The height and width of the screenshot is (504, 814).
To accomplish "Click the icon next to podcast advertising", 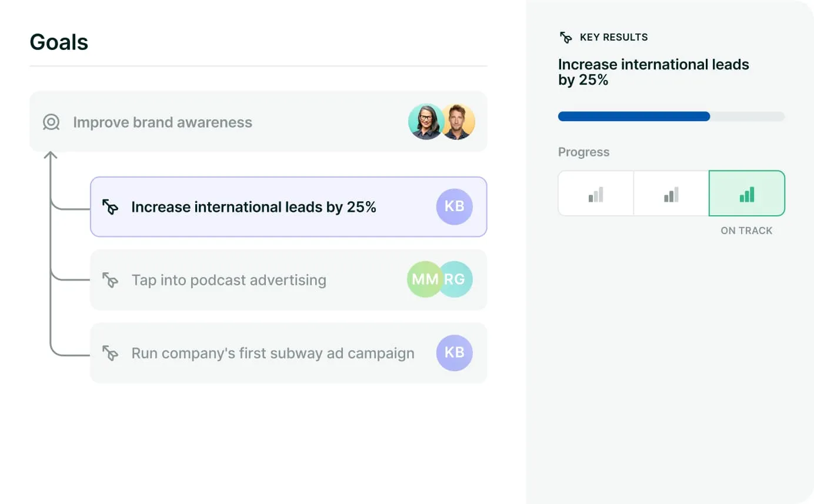I will coord(110,280).
